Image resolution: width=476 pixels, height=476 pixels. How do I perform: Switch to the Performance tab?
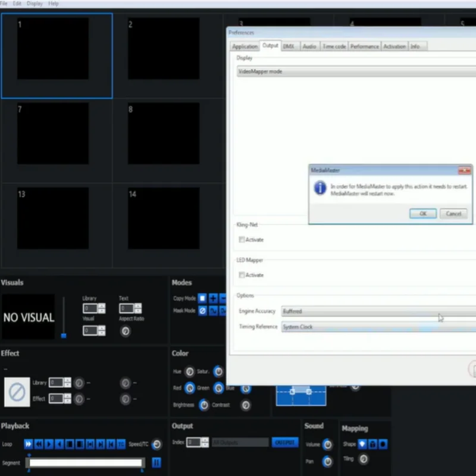coord(364,46)
